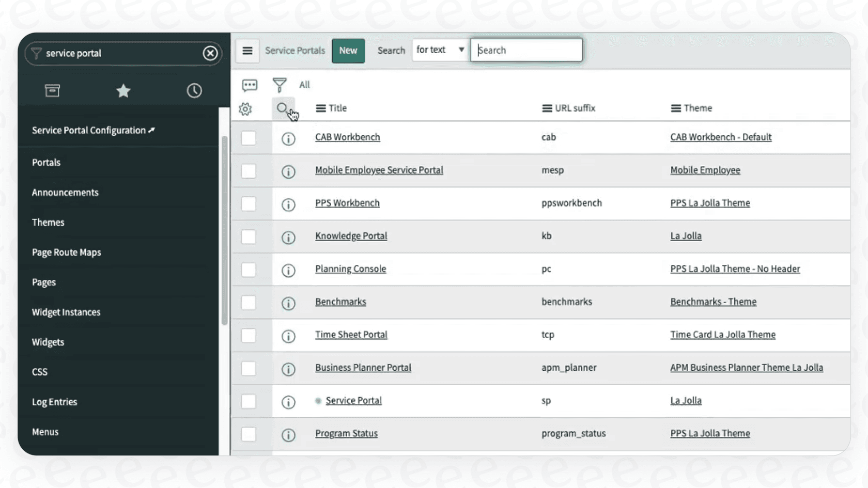Open the personalize list gear icon
This screenshot has height=488, width=868.
click(245, 108)
